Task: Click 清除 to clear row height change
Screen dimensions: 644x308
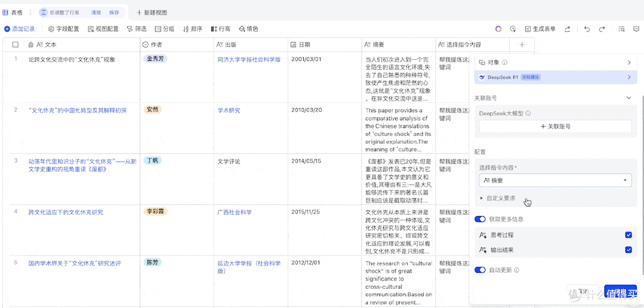Action: [96, 13]
